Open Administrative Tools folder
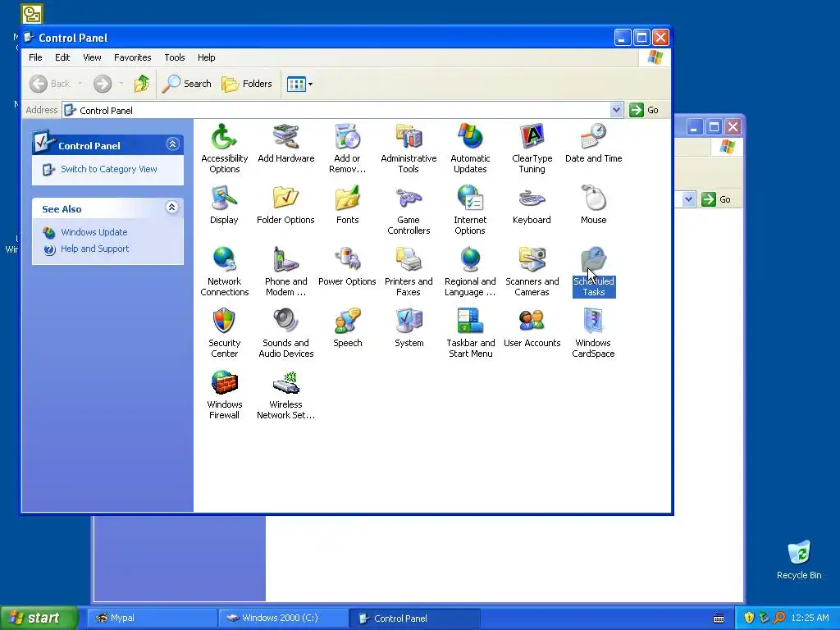Screen dimensions: 840x630 click(409, 148)
